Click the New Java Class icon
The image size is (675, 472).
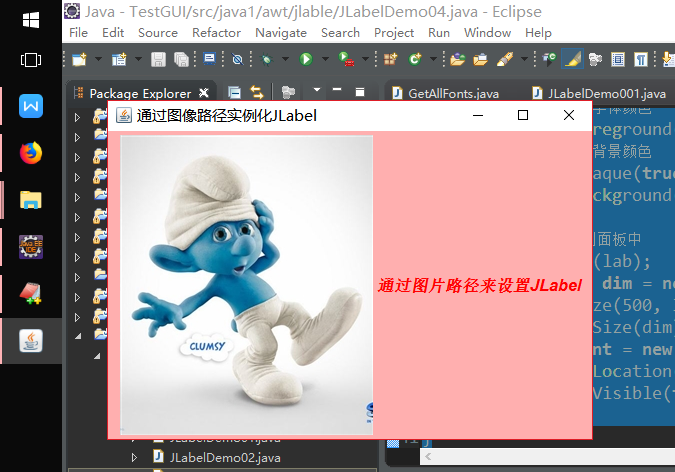[x=415, y=59]
